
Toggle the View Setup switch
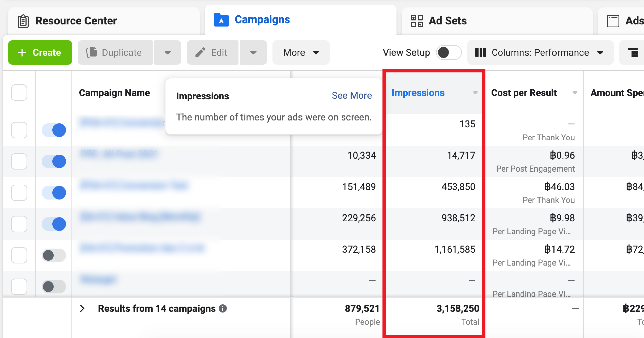tap(449, 53)
